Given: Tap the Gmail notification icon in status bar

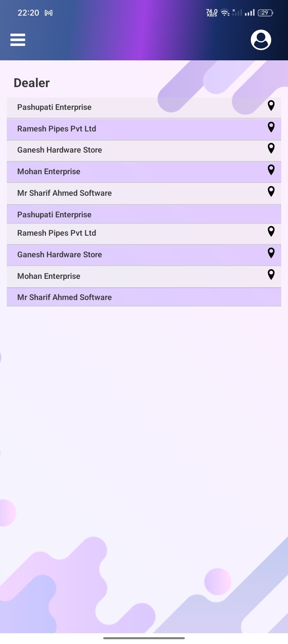Looking at the screenshot, I should point(48,13).
